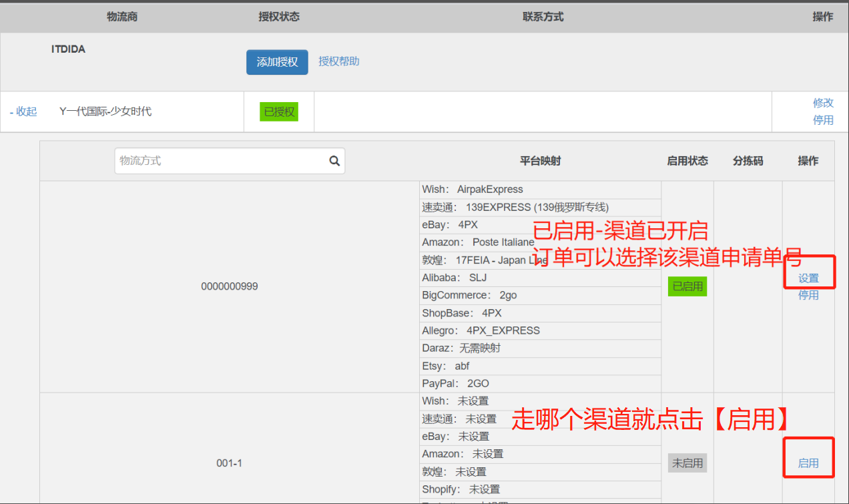Click the Alibaba: SLJ mapping row
Screen dimensions: 849x504
(540, 278)
